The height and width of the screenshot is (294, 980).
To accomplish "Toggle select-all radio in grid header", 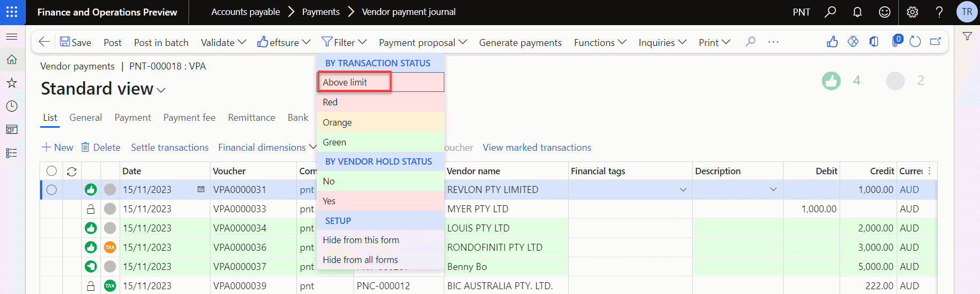I will (x=51, y=171).
